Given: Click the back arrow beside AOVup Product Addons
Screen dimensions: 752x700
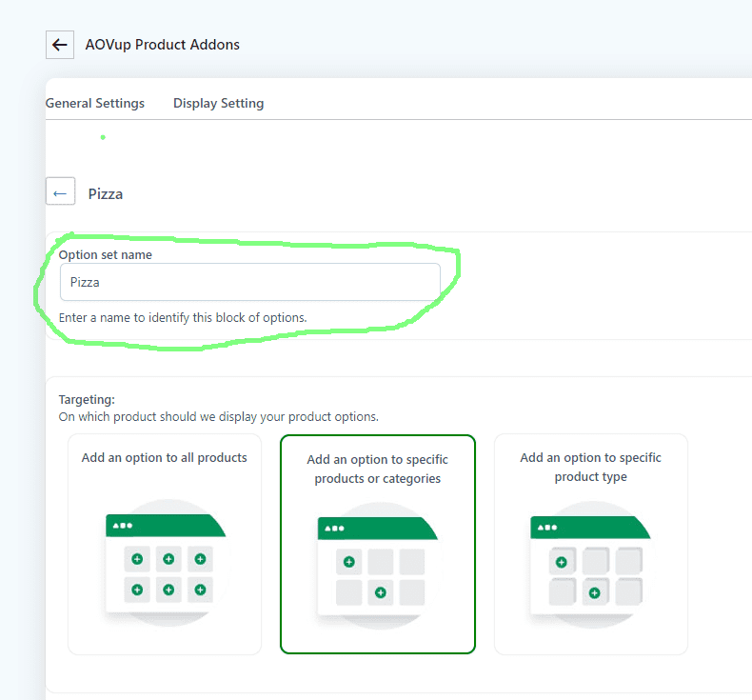Looking at the screenshot, I should click(x=59, y=45).
